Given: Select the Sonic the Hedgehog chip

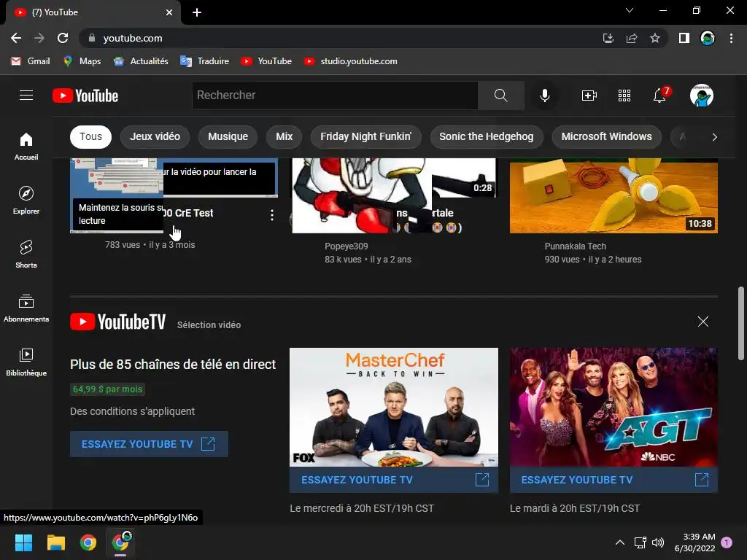Looking at the screenshot, I should [x=487, y=136].
